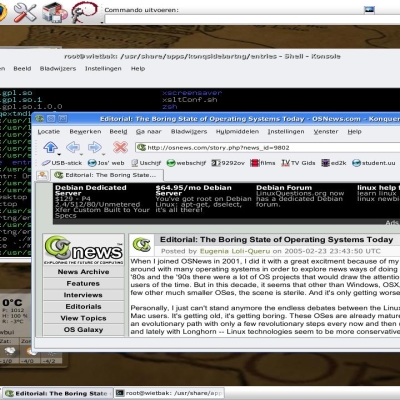The image size is (400, 400).
Task: Expand the Forward button history dropdown arrow
Action: click(103, 155)
